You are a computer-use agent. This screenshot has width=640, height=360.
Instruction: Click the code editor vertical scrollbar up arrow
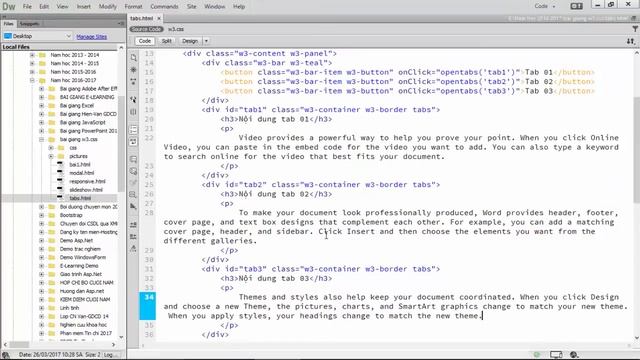pos(636,53)
